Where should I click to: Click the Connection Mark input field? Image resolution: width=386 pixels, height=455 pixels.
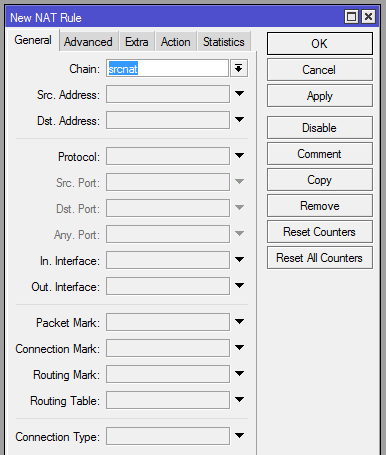[x=168, y=348]
